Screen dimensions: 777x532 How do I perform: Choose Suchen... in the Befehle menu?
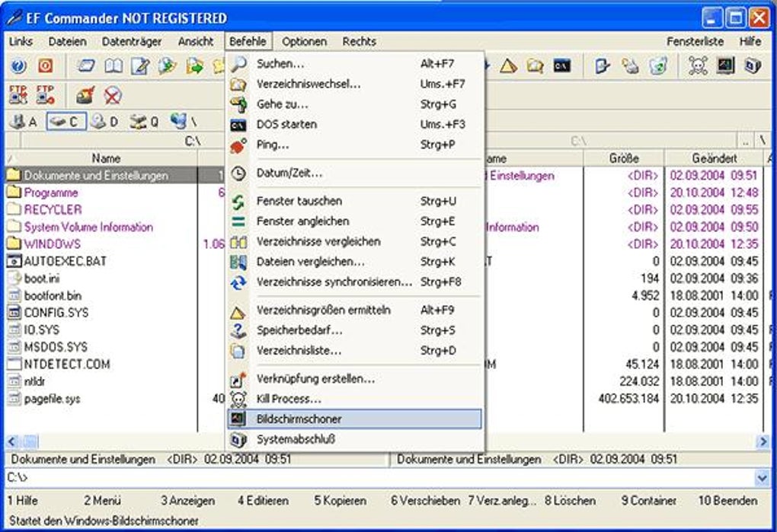[x=353, y=64]
